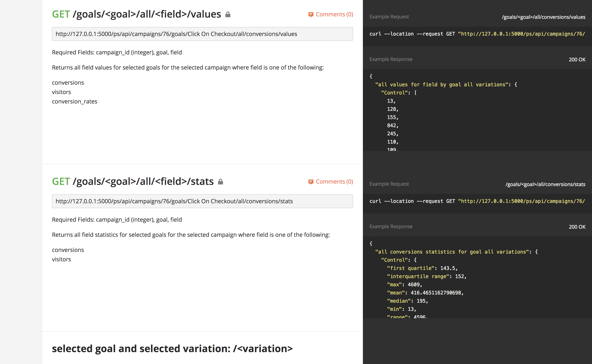This screenshot has width=592, height=364.
Task: Click the comment bubble icon for the /values endpoint
Action: pos(311,15)
